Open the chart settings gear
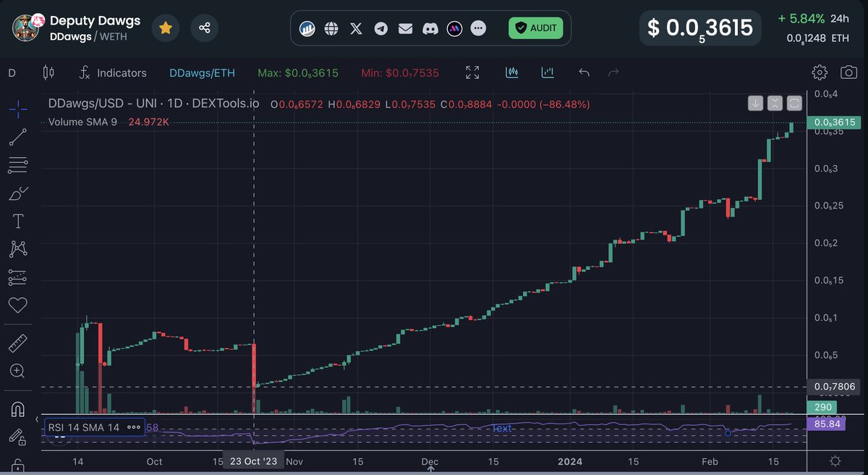The image size is (868, 475). [820, 72]
